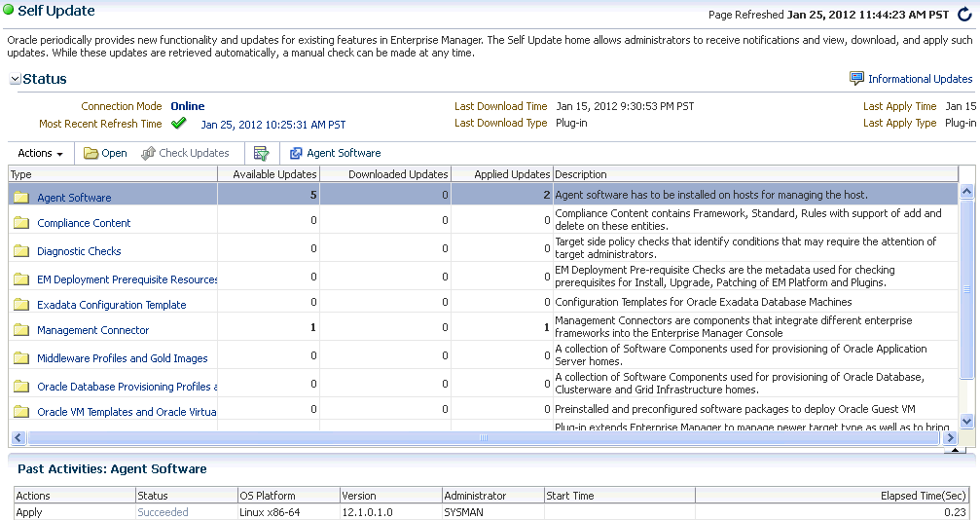Collapse the Status section
Viewport: 980px width, 520px height.
pos(15,79)
